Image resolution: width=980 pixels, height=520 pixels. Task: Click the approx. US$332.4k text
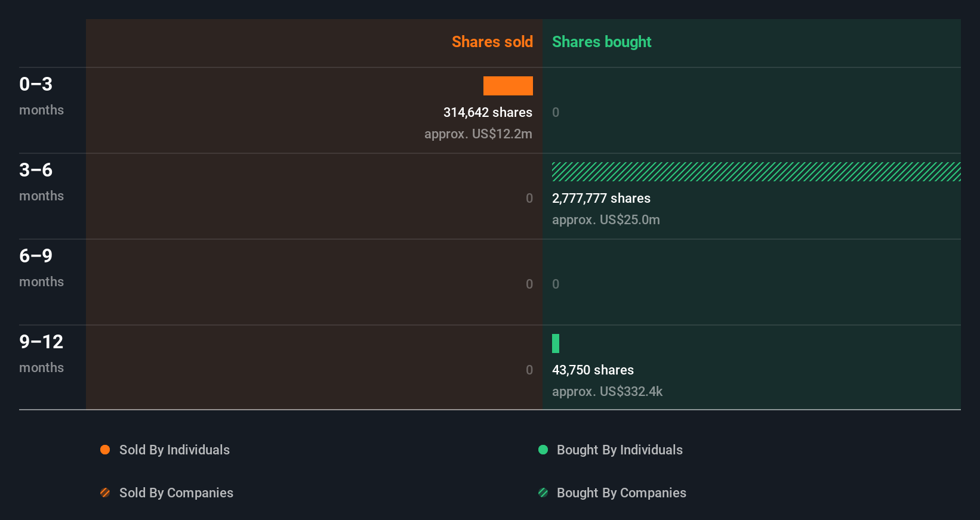tap(607, 391)
